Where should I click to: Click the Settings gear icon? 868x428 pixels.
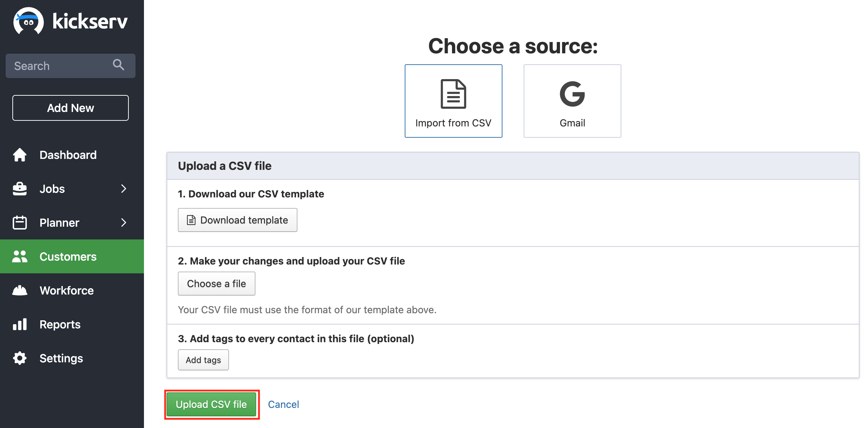coord(20,358)
